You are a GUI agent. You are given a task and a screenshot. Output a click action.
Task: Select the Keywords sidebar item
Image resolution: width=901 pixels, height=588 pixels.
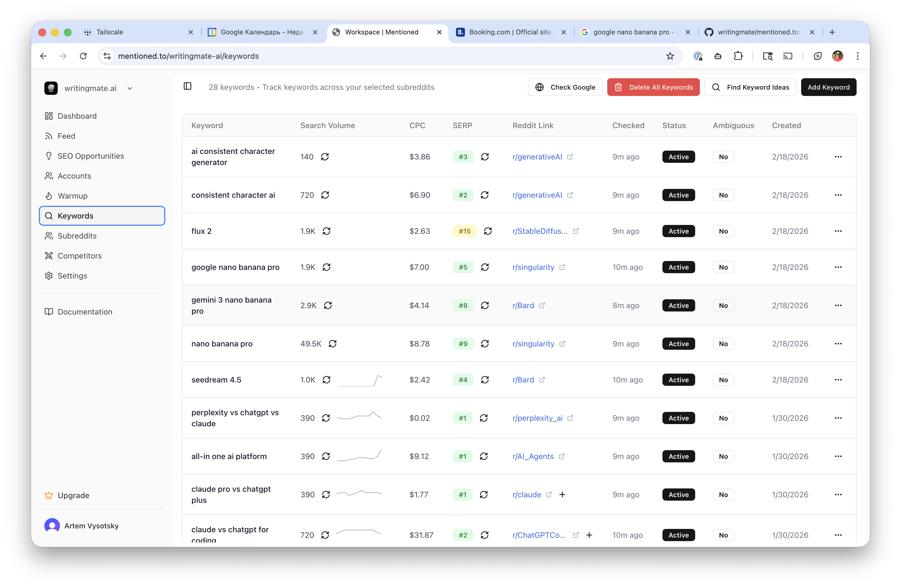click(102, 216)
